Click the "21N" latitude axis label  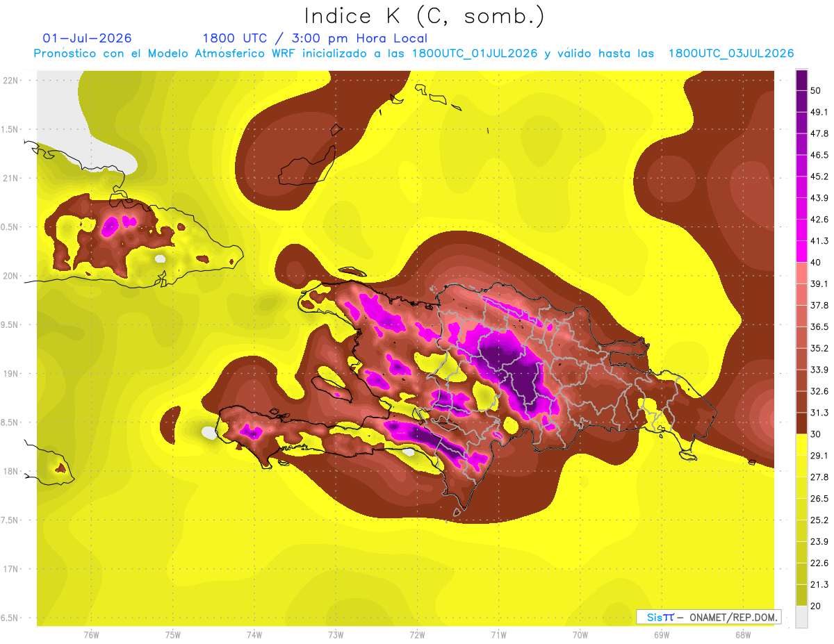click(10, 178)
